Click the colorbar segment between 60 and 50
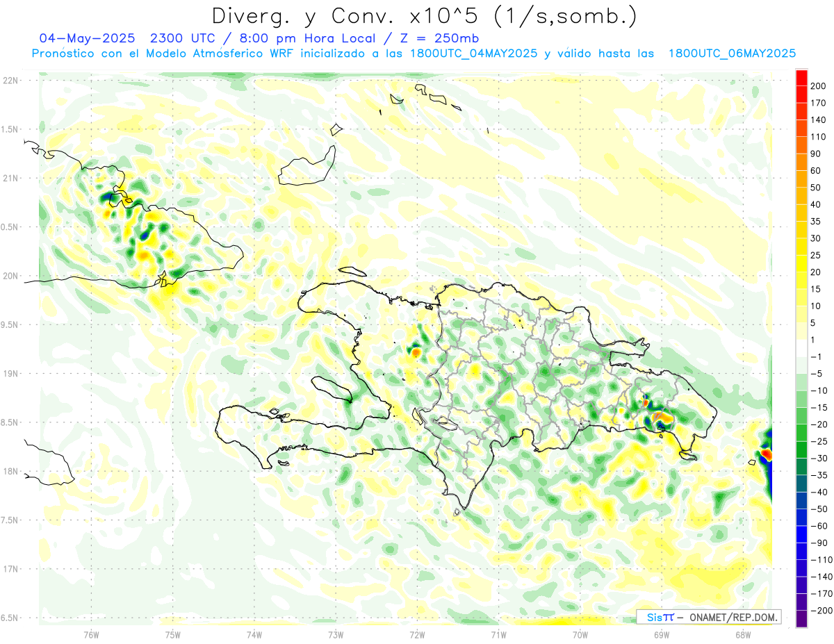The width and height of the screenshot is (834, 644). pyautogui.click(x=801, y=179)
